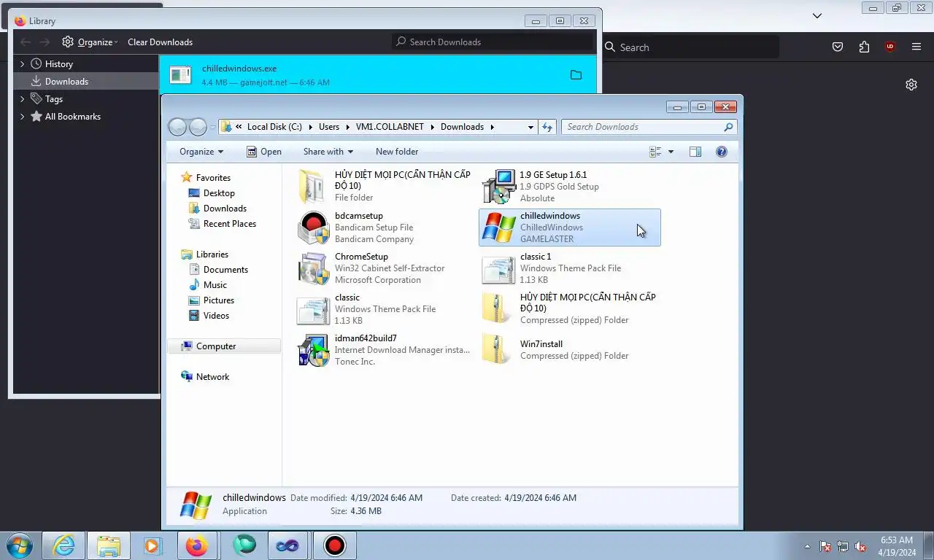Open Desktop under Favorites
Image resolution: width=934 pixels, height=560 pixels.
point(219,193)
